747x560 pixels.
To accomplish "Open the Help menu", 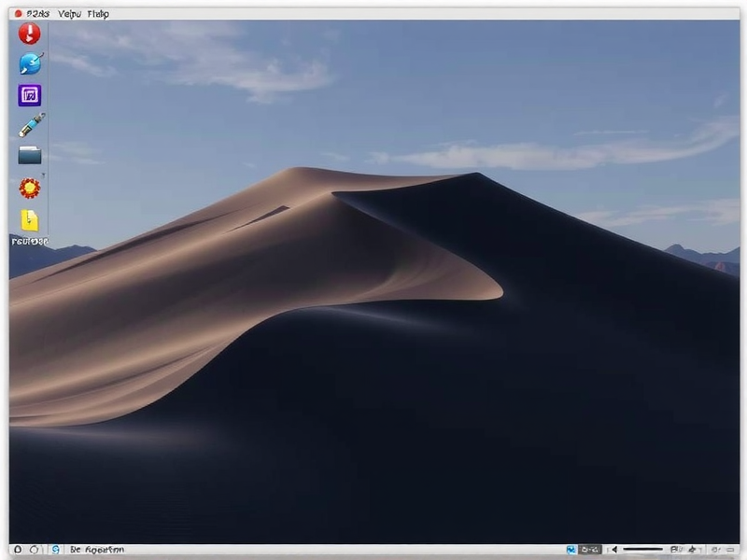I will click(x=99, y=14).
